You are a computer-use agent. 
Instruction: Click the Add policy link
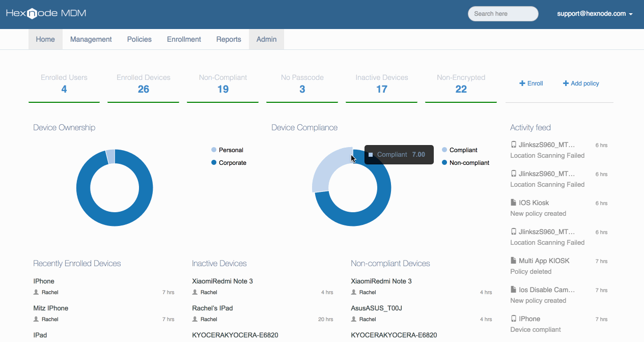pos(581,83)
